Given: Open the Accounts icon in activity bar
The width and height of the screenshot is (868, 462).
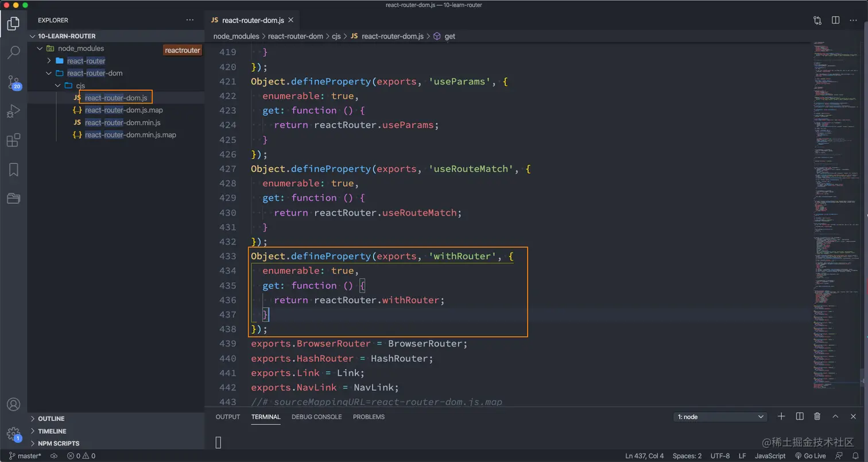Looking at the screenshot, I should click(x=13, y=404).
